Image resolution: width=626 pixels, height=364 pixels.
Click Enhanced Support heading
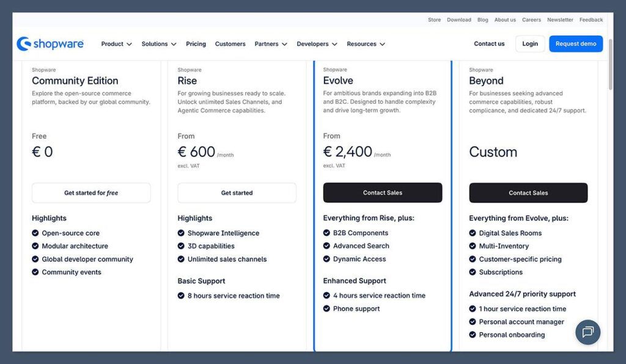coord(355,281)
